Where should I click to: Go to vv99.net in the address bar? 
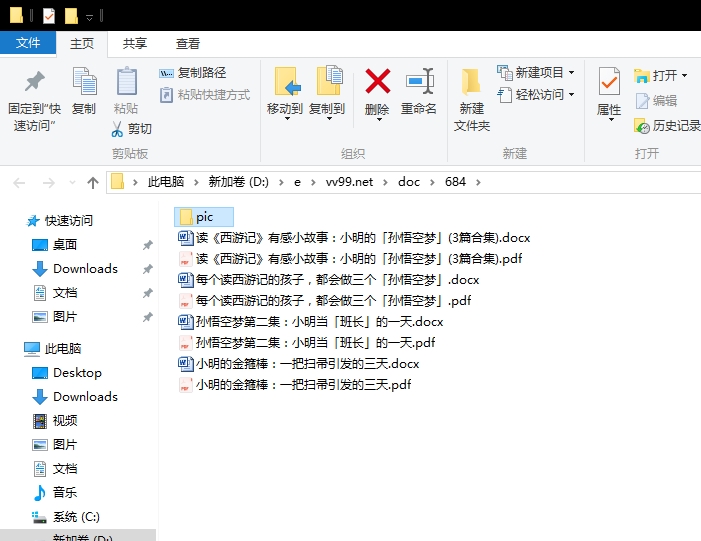coord(349,182)
